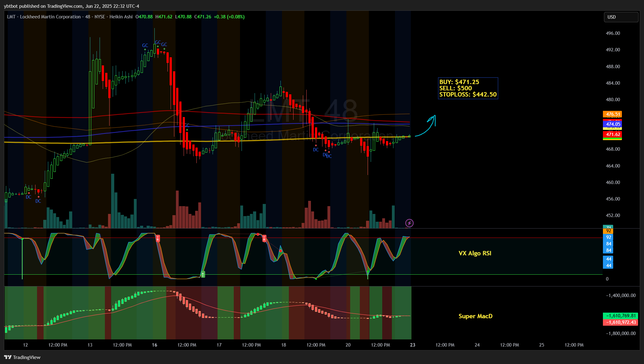Screen dimensions: 644x364
Task: Click the 492.00 price scale value
Action: 613,50
